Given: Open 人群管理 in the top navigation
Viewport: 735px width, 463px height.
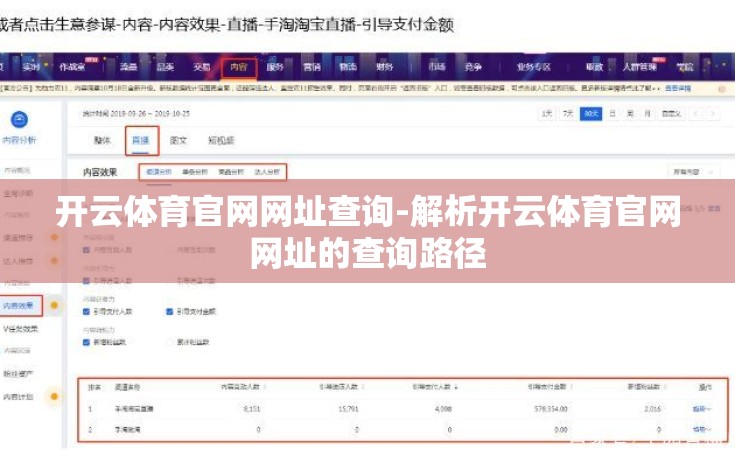Looking at the screenshot, I should [639, 67].
